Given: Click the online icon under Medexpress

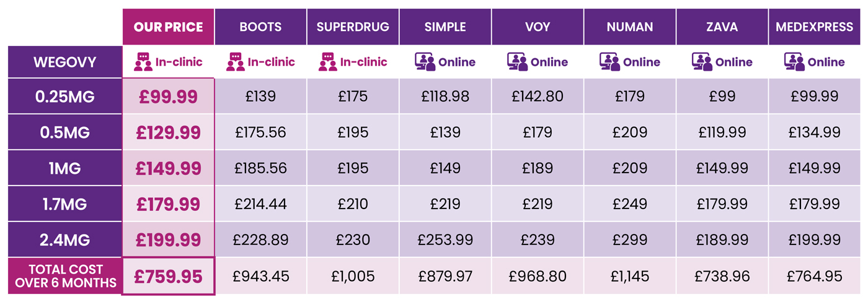Looking at the screenshot, I should click(794, 61).
